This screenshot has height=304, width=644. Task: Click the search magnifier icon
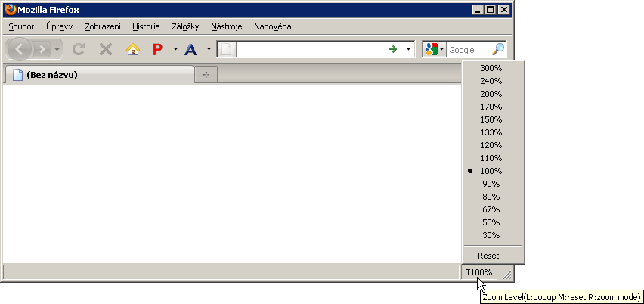[498, 50]
